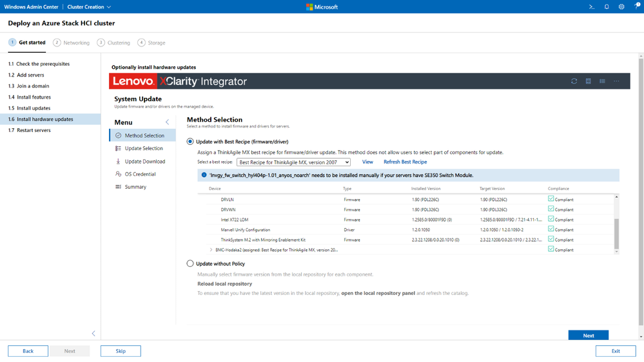This screenshot has width=644, height=362.
Task: Open step 1.6 Install hardware updates
Action: coord(50,119)
